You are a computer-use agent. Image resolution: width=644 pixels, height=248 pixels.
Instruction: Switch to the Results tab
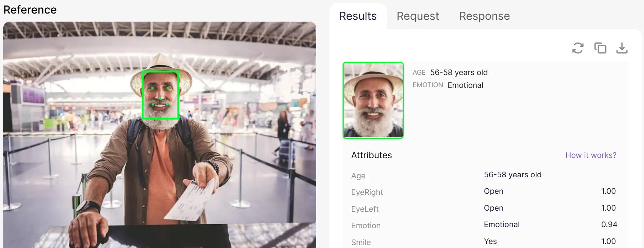358,16
